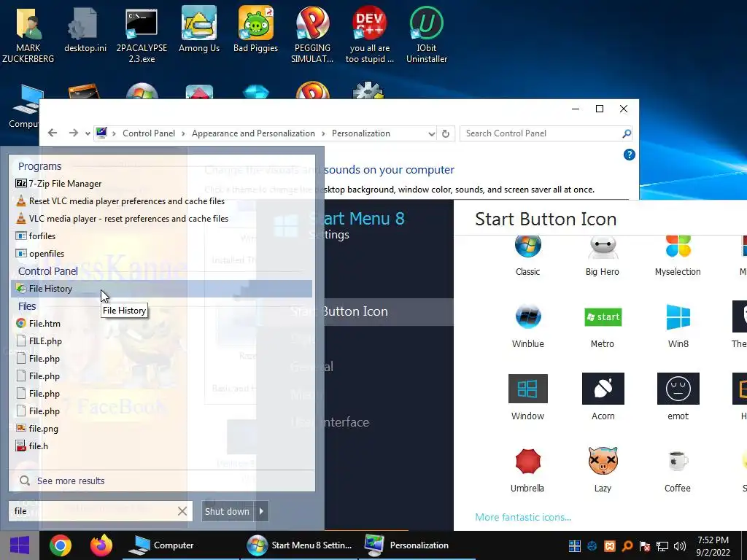Follow the More fantastic icons link
This screenshot has height=560, width=747.
tap(522, 517)
